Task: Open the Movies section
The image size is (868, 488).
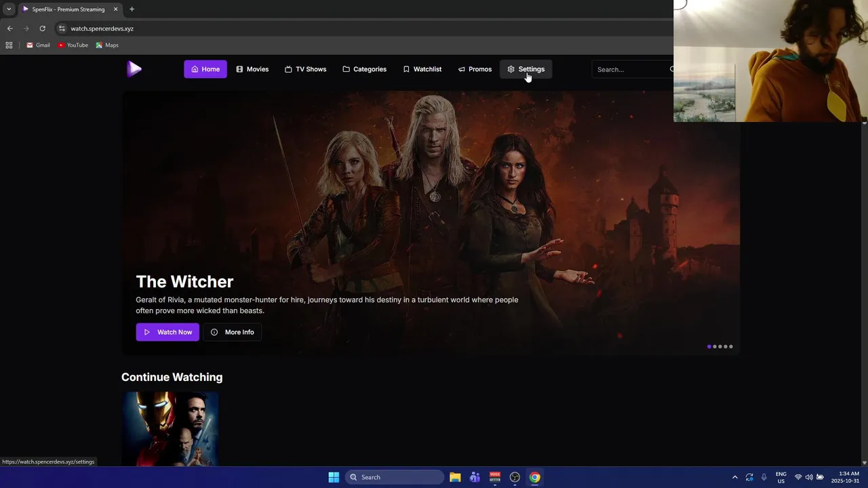Action: click(252, 69)
